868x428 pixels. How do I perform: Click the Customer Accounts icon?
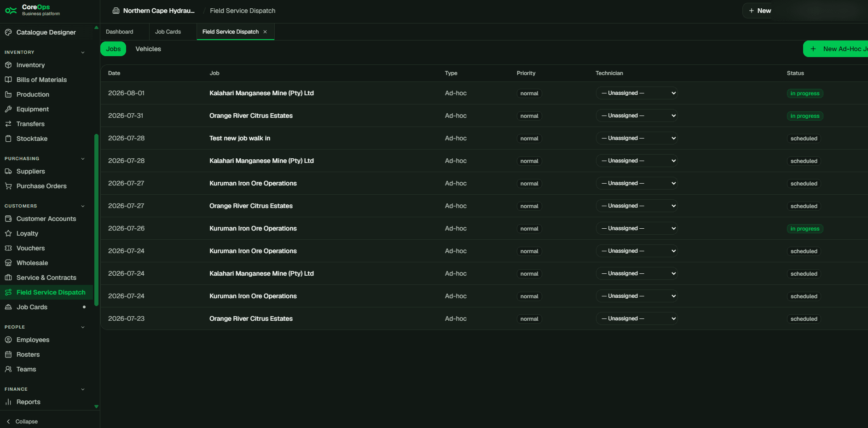[8, 219]
